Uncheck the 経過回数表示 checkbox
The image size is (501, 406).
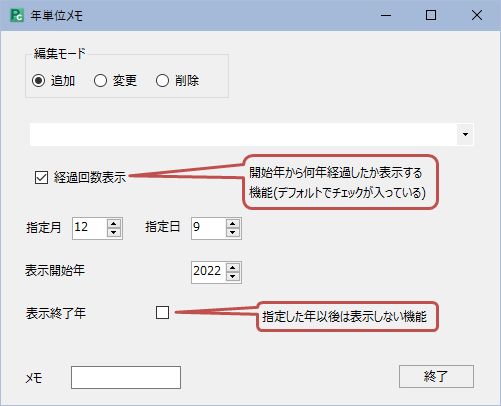click(41, 178)
